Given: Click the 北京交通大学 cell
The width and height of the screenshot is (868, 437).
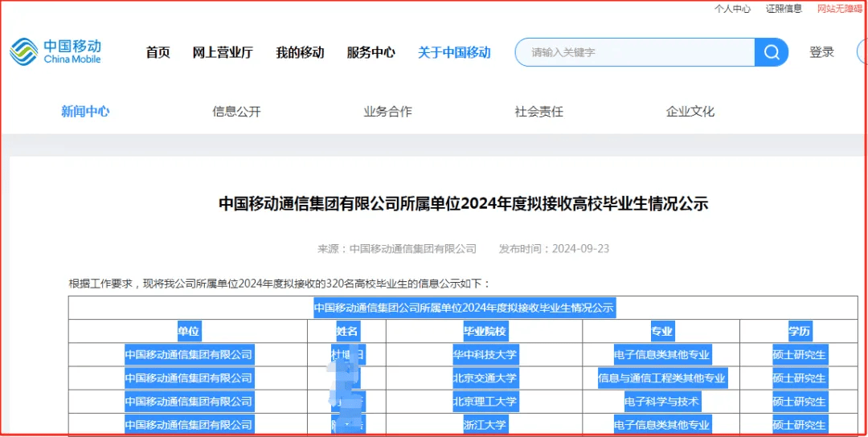Looking at the screenshot, I should pos(485,378).
